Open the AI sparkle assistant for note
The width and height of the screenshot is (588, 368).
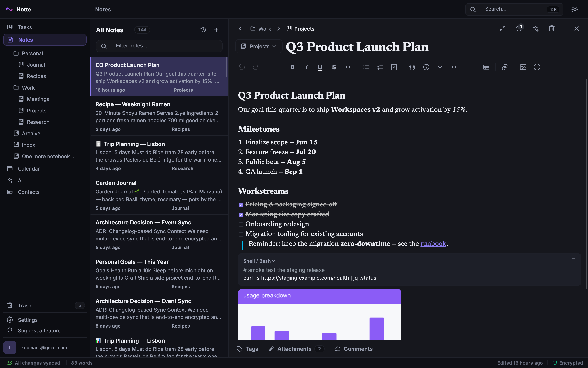(x=536, y=29)
